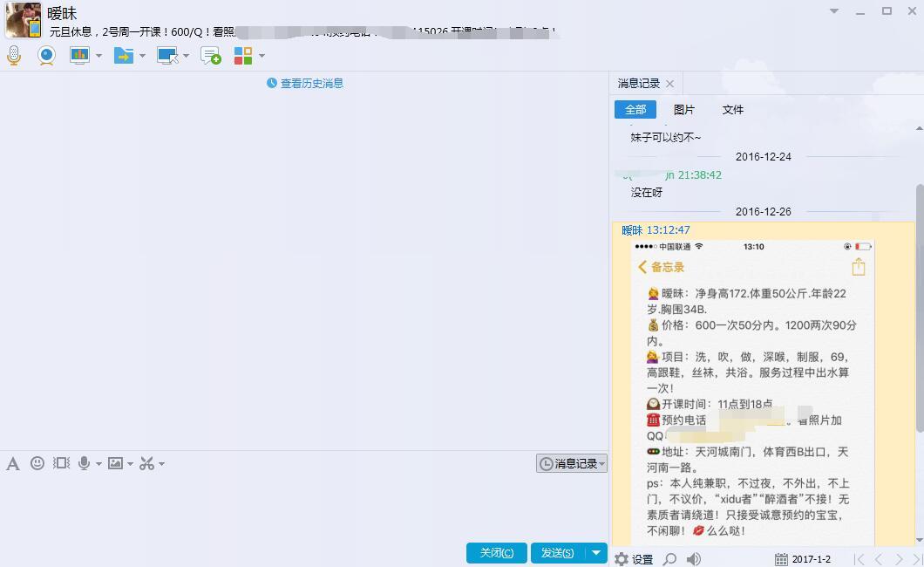Go to next page of message history
This screenshot has height=567, width=924.
(x=900, y=559)
